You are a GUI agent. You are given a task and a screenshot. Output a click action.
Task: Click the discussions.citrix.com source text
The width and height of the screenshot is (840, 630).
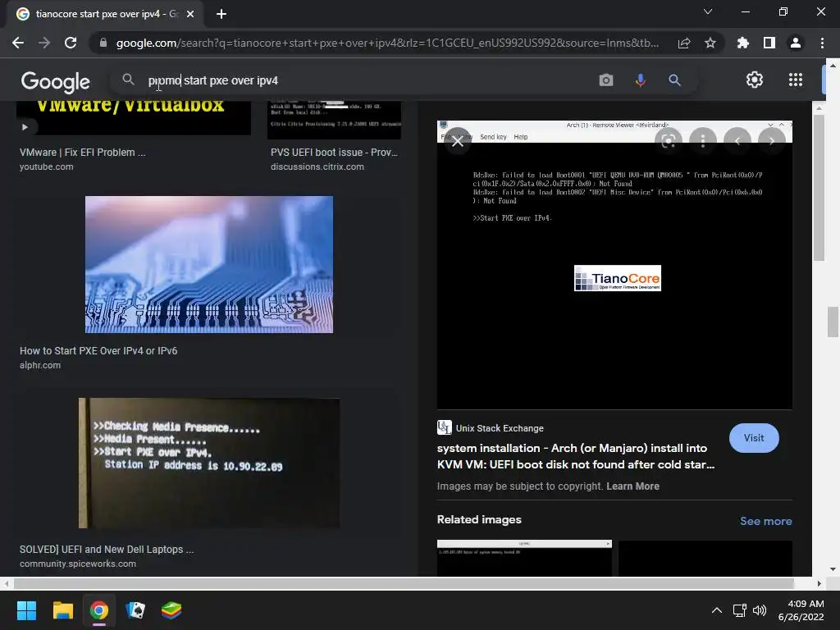pos(317,167)
